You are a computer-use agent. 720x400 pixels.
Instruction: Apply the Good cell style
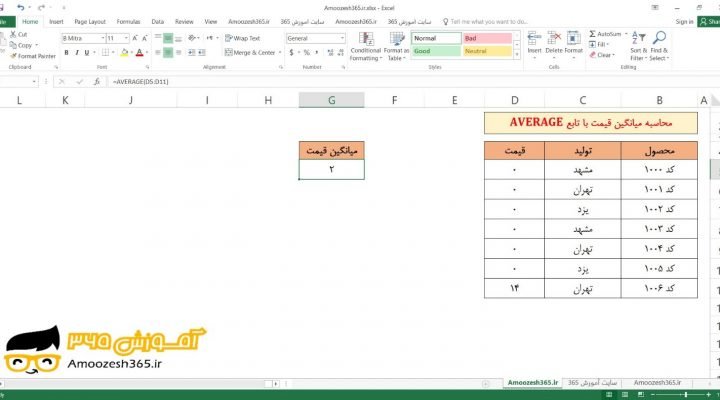pos(436,51)
